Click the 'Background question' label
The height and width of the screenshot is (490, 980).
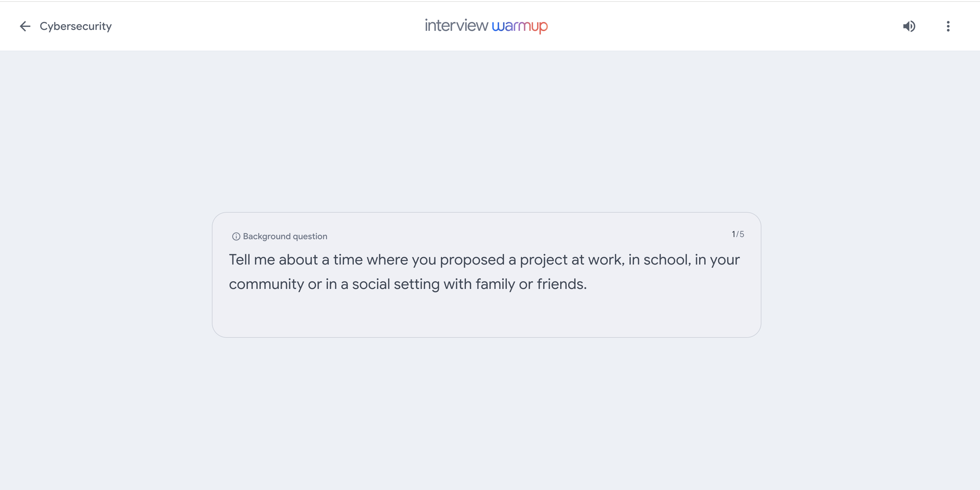pyautogui.click(x=285, y=236)
